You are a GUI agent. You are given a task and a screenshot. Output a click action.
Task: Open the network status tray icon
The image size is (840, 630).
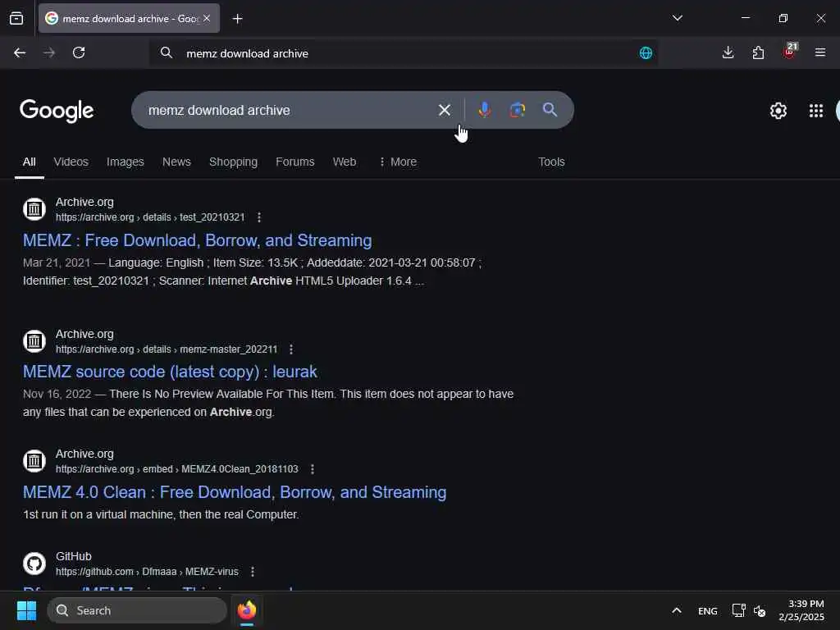(739, 610)
